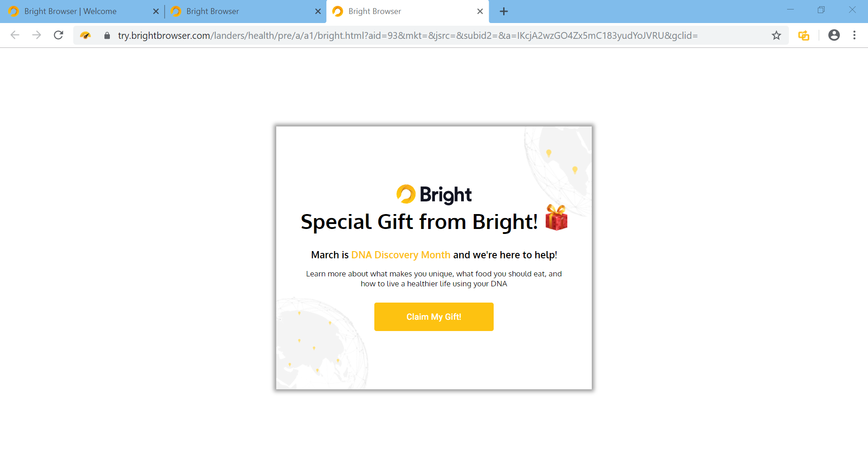Go forward to next page
Viewport: 868px width, 462px height.
[x=37, y=35]
